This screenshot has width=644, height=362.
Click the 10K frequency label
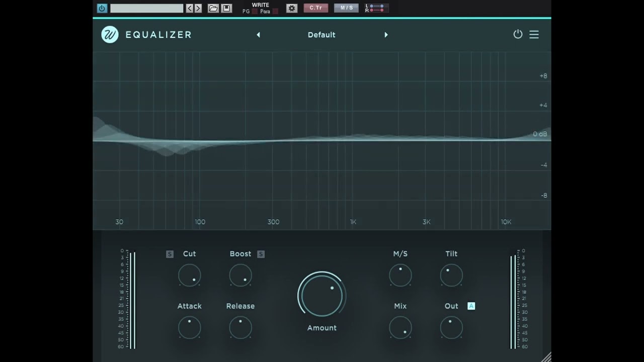tap(506, 222)
